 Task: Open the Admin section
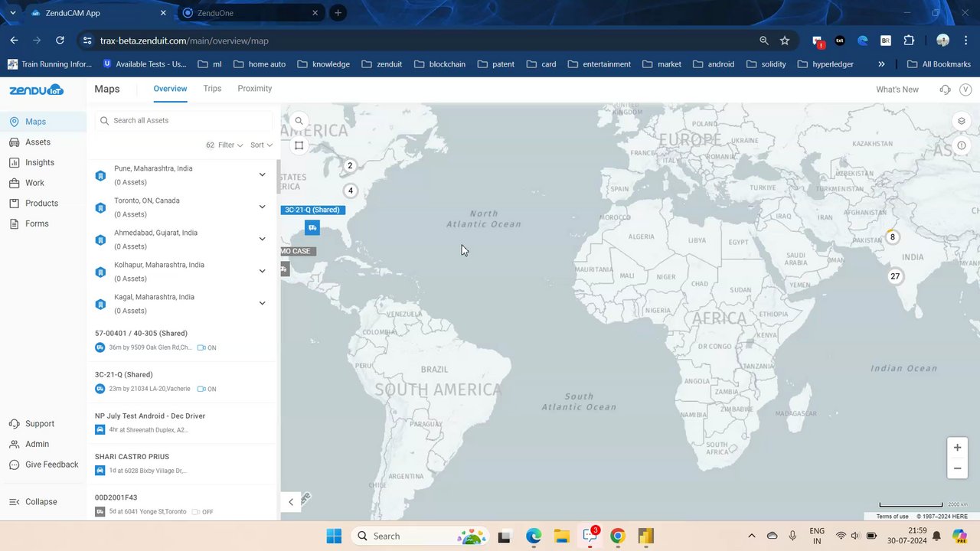pyautogui.click(x=37, y=444)
